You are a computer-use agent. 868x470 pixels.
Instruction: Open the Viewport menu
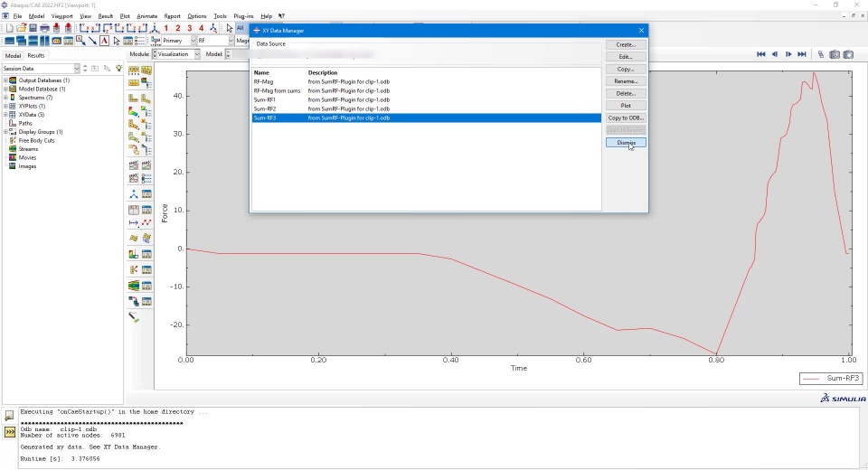point(62,16)
